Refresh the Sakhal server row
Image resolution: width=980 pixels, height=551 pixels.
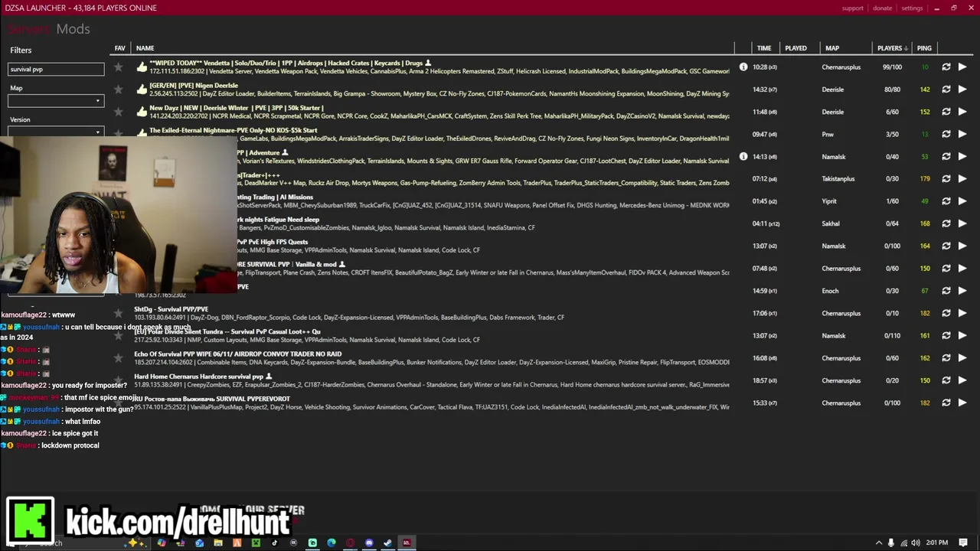[x=946, y=223]
